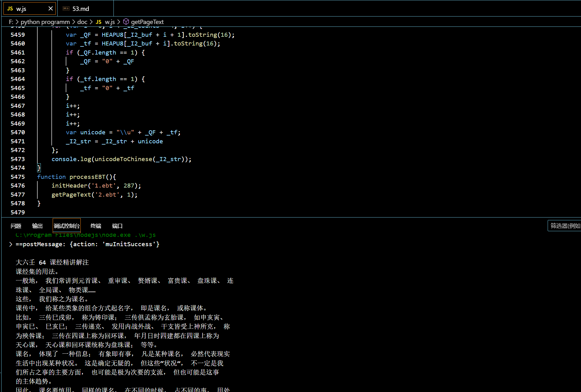Switch to the 问题 (Problems) panel tab
The width and height of the screenshot is (581, 392).
pyautogui.click(x=16, y=226)
